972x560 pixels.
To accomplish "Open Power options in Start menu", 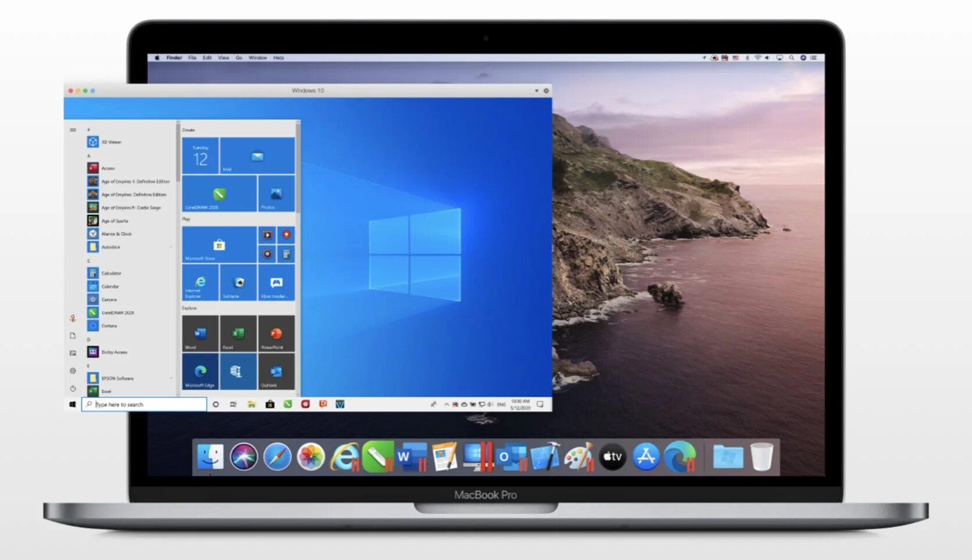I will tap(73, 388).
